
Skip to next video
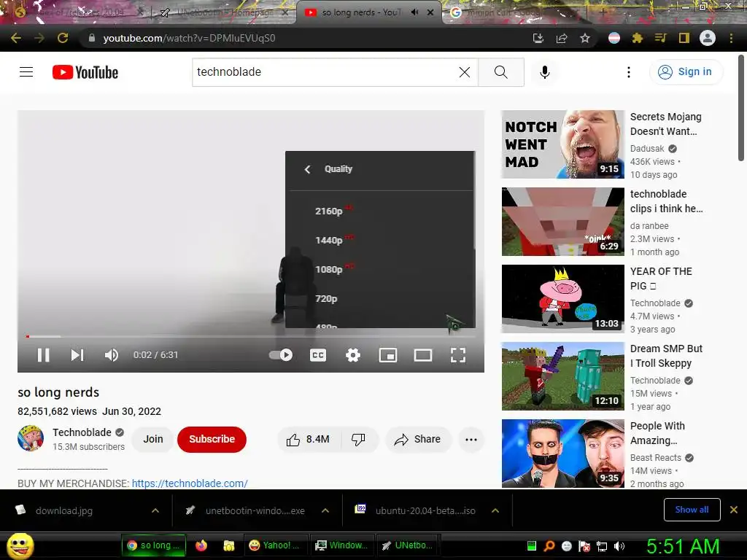pyautogui.click(x=77, y=355)
